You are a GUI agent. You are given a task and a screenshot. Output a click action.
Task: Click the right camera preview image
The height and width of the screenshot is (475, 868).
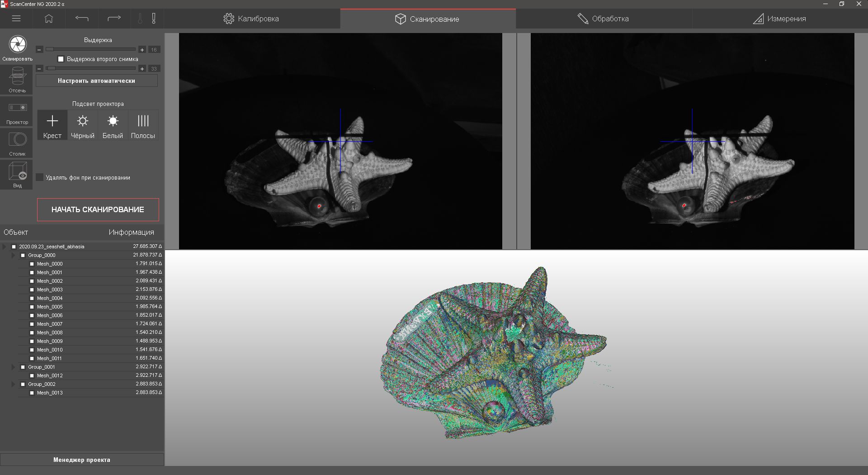pyautogui.click(x=693, y=141)
